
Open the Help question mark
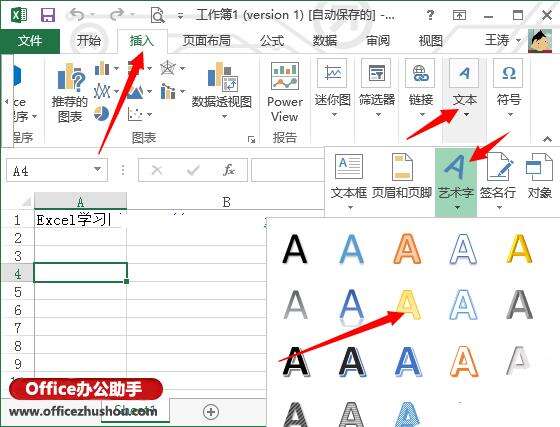(x=430, y=15)
